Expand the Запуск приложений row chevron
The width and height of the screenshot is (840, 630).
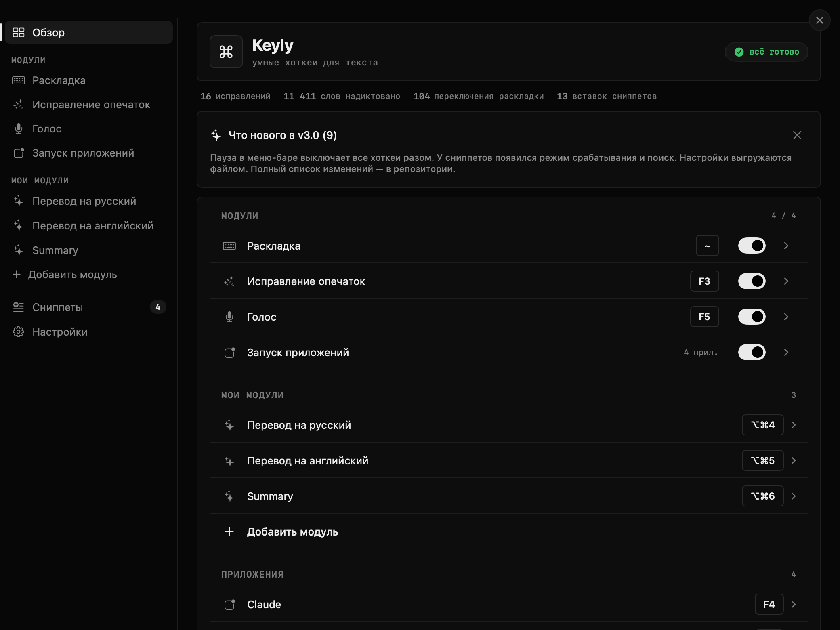[x=786, y=352]
